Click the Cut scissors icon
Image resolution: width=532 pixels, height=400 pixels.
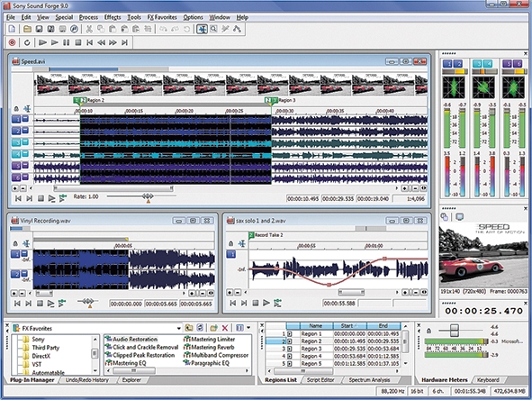coord(89,29)
